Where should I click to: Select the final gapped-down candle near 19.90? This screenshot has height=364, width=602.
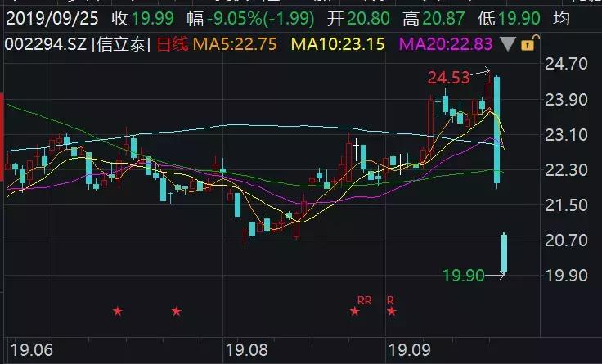(504, 253)
